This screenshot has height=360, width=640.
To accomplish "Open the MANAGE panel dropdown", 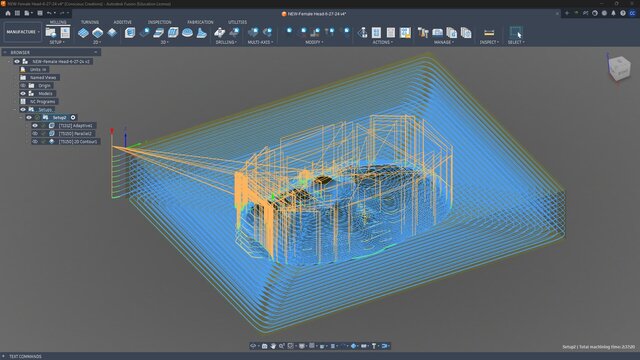I will [x=444, y=42].
